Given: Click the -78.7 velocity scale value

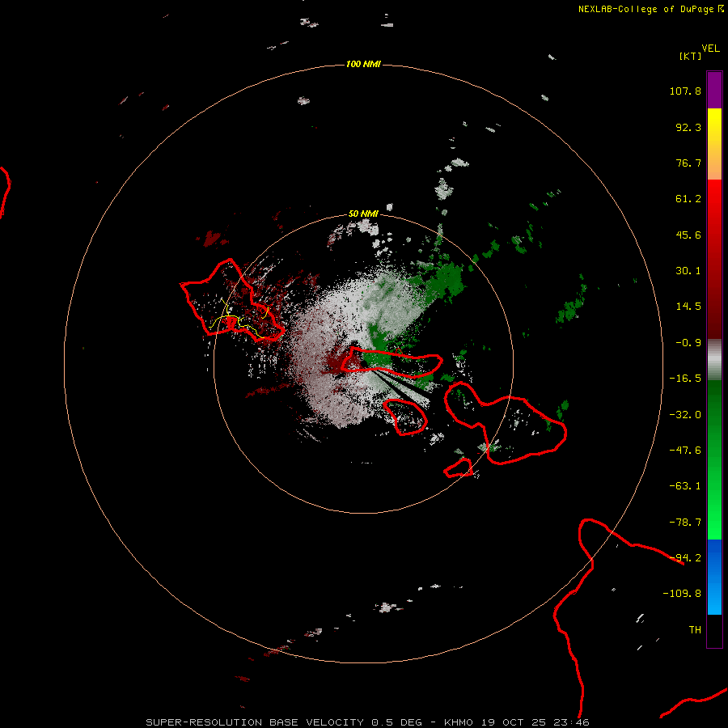Looking at the screenshot, I should click(685, 523).
